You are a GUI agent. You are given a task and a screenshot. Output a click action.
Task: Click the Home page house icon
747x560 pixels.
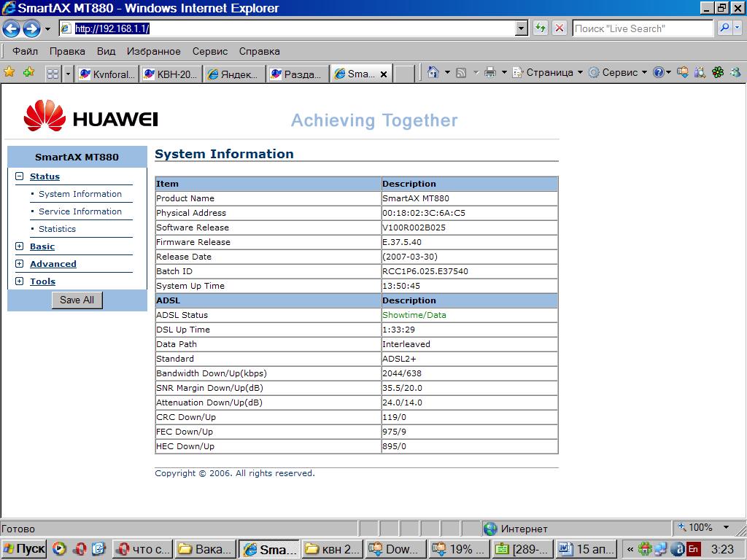pyautogui.click(x=433, y=72)
